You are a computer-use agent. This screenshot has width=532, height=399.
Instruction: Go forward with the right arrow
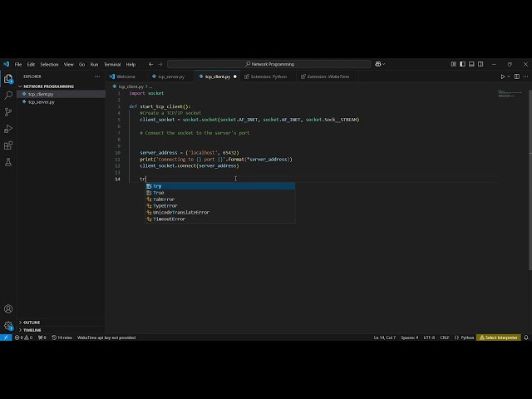coord(160,64)
